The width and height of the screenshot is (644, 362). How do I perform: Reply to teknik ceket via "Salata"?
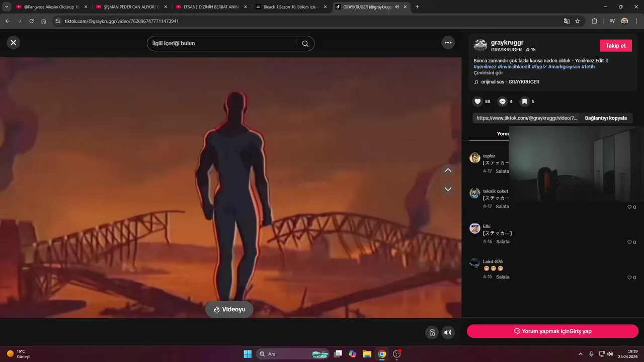pos(502,207)
